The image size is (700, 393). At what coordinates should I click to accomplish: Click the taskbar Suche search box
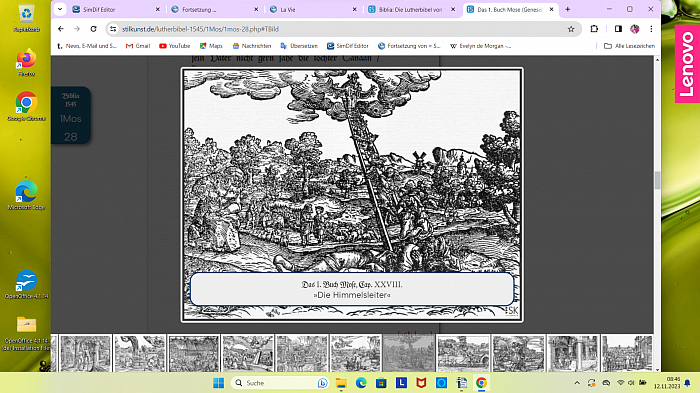(280, 383)
